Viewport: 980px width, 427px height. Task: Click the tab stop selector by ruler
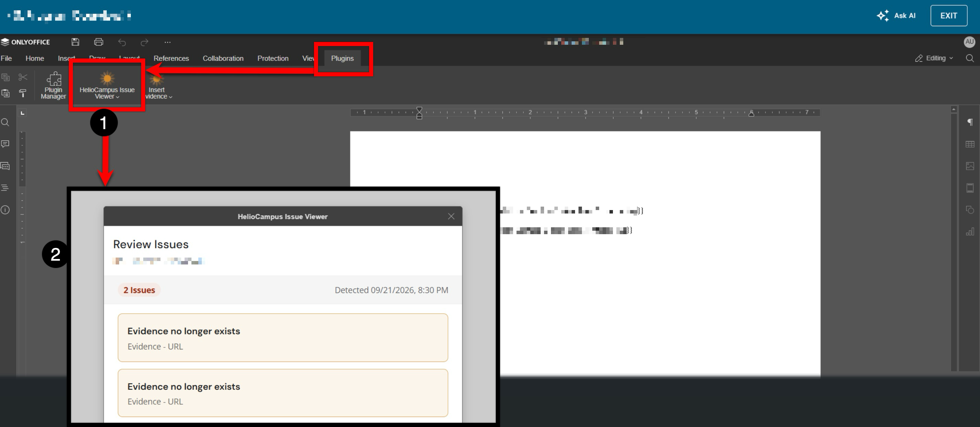tap(22, 113)
